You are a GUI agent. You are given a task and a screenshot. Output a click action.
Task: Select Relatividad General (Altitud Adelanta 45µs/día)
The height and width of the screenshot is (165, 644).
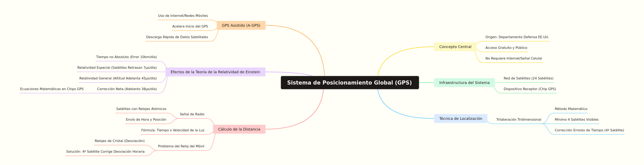tap(118, 78)
